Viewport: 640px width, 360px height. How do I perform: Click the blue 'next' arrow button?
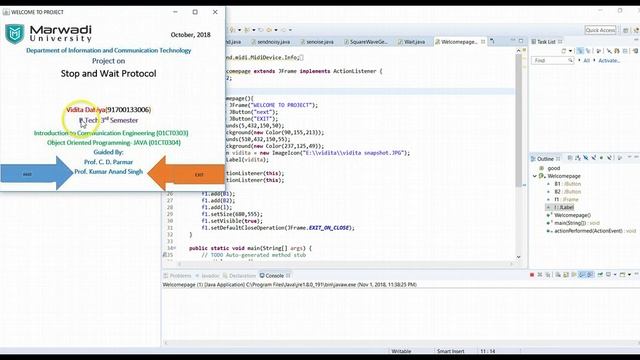click(37, 173)
